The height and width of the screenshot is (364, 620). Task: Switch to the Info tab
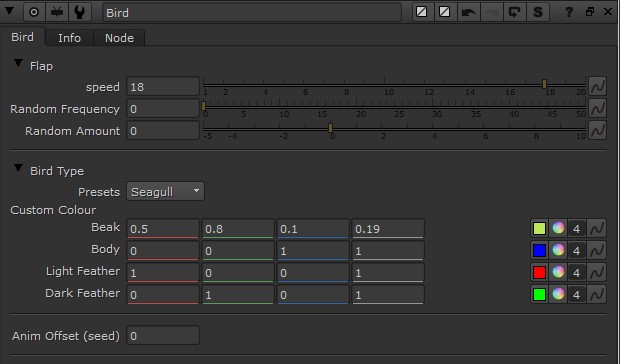[70, 38]
